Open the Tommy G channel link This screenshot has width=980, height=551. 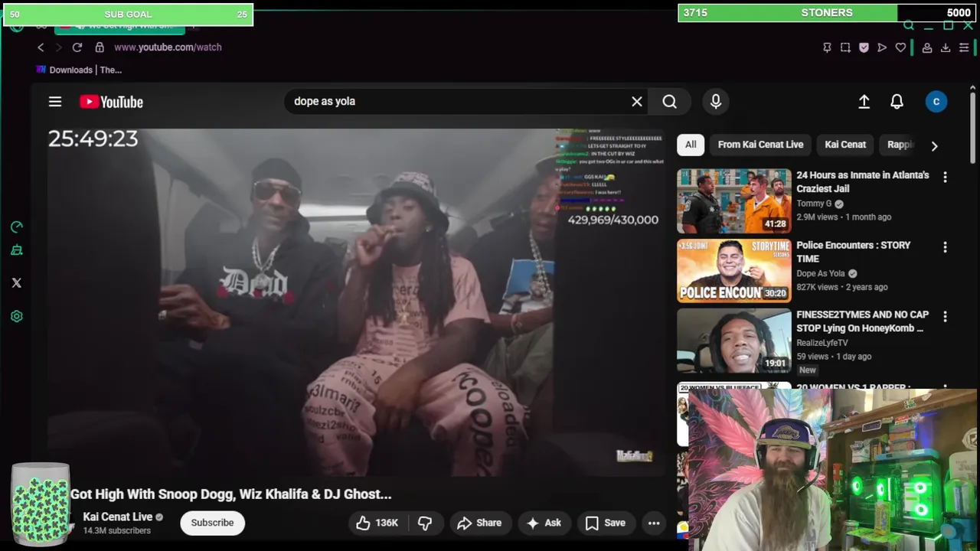click(814, 204)
